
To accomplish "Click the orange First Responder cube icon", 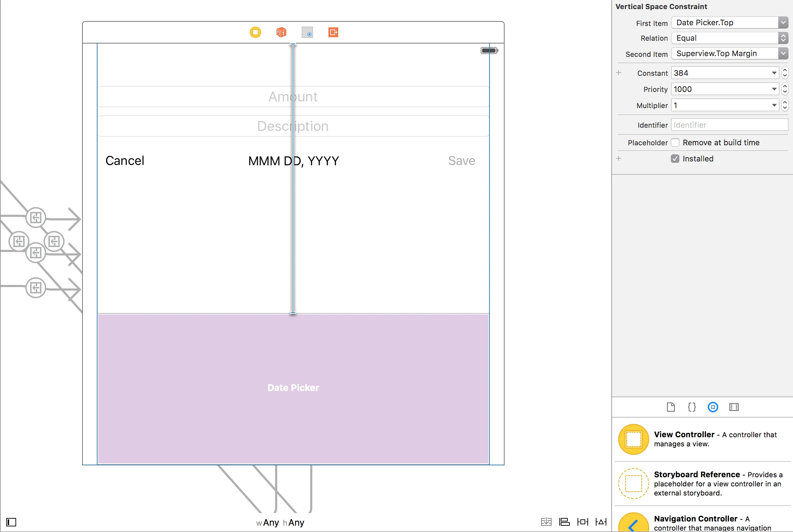I will [281, 32].
